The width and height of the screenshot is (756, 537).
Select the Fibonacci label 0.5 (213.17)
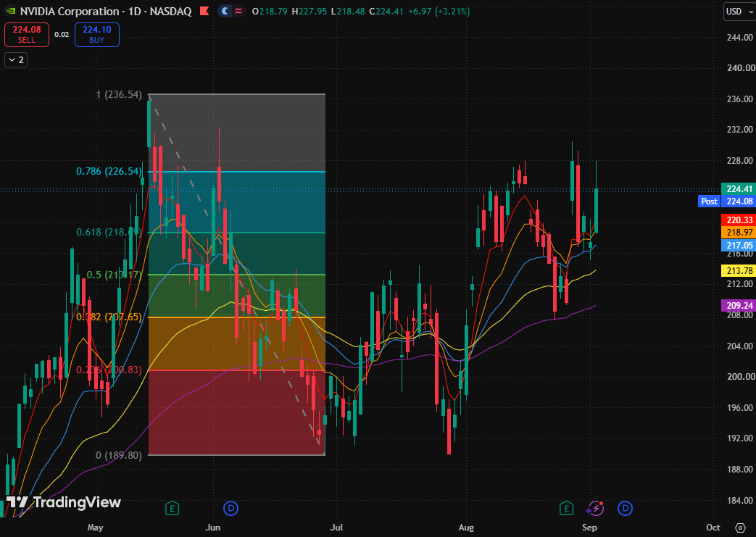point(115,275)
